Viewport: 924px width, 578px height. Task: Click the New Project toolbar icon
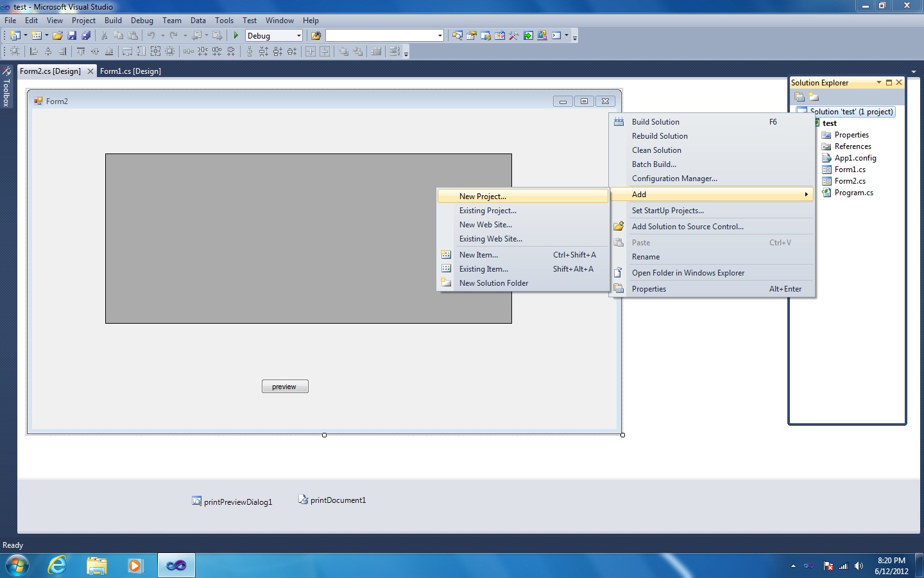15,36
